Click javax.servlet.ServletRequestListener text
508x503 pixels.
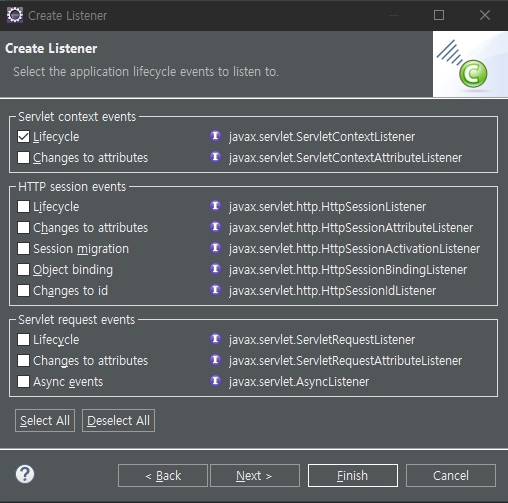322,340
